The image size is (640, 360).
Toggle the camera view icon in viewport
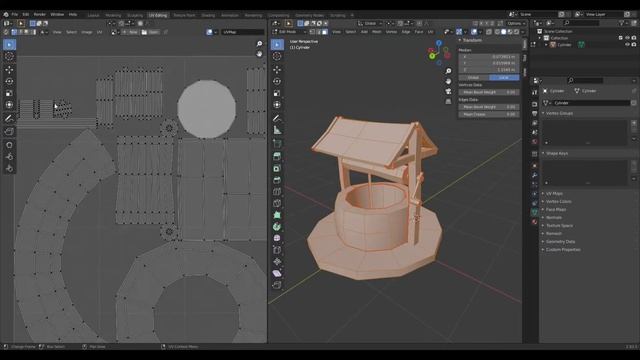click(448, 91)
